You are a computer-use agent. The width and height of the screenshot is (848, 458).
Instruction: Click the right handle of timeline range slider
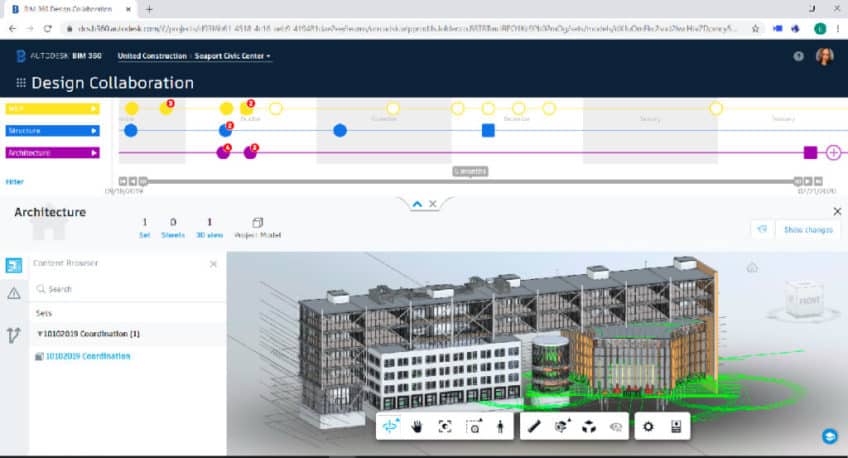(797, 182)
